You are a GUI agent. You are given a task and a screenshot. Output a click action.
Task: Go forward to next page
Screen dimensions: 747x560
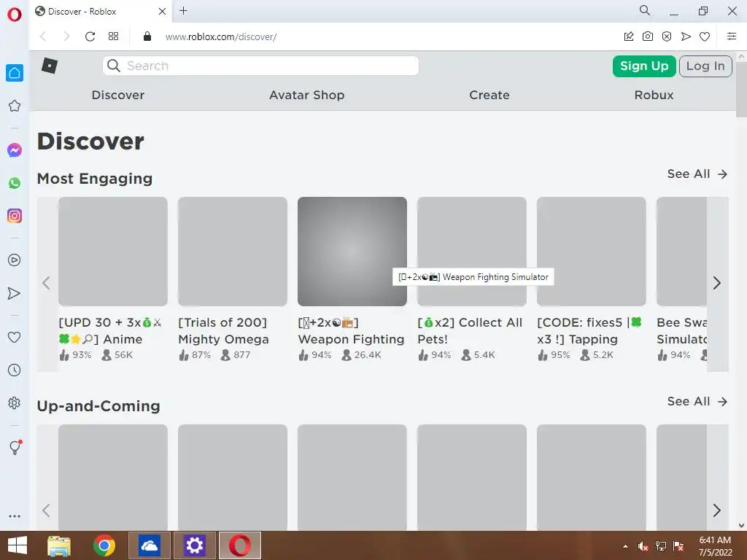click(x=66, y=36)
